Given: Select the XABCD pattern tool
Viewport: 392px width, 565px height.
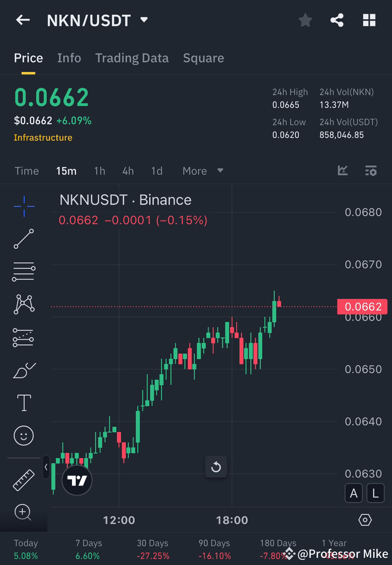Looking at the screenshot, I should tap(24, 304).
